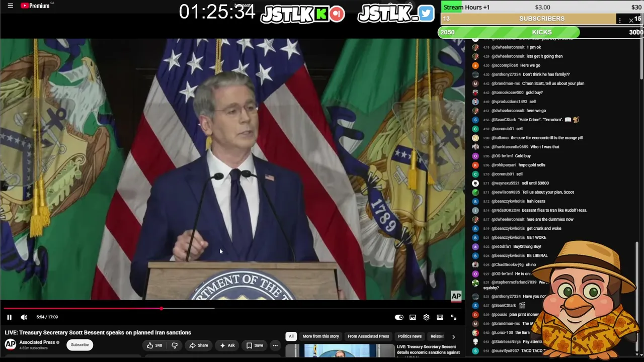
Task: Turn on subtitles/closed captions button
Action: [x=413, y=317]
